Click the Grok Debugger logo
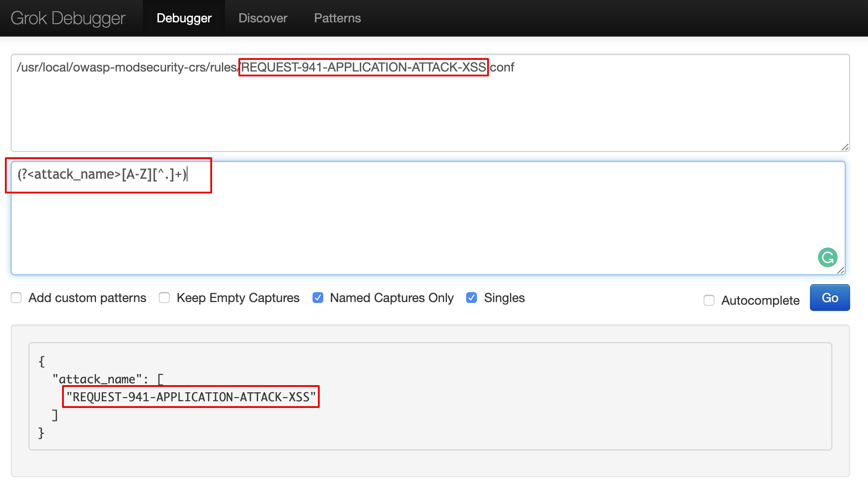Screen dimensions: 868x504 (x=68, y=18)
